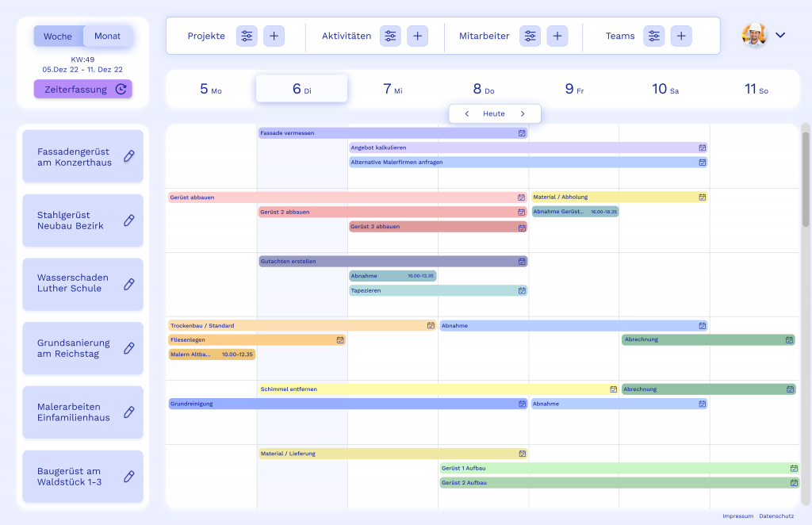Edit the Baugerüst am Waldstück 1-3 project

(129, 477)
